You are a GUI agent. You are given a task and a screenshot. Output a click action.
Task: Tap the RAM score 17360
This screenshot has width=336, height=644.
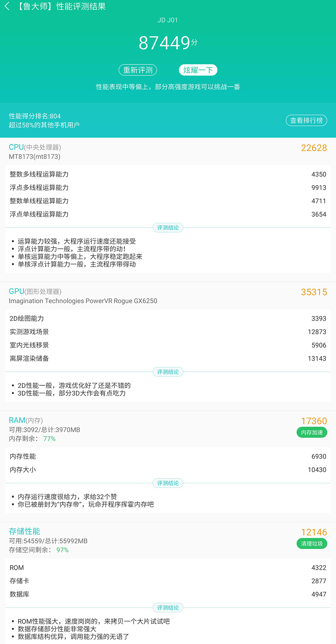314,421
